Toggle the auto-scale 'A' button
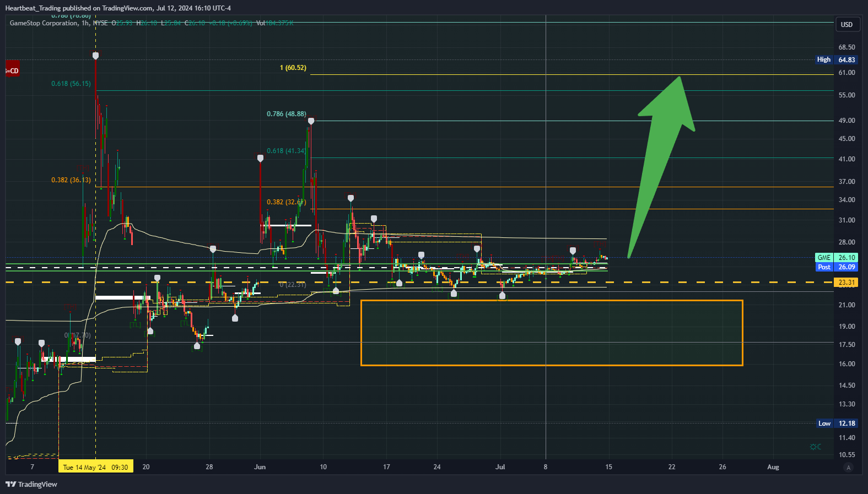This screenshot has height=494, width=868. (848, 468)
